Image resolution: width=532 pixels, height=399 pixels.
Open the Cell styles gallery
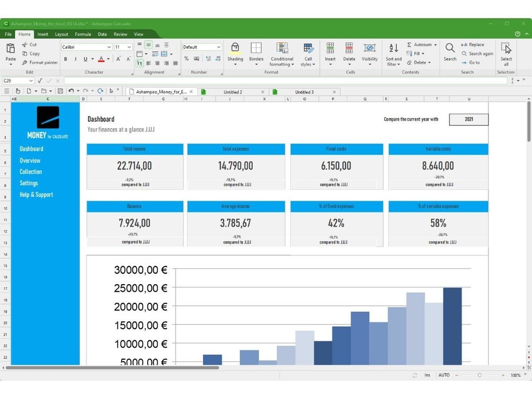(307, 54)
